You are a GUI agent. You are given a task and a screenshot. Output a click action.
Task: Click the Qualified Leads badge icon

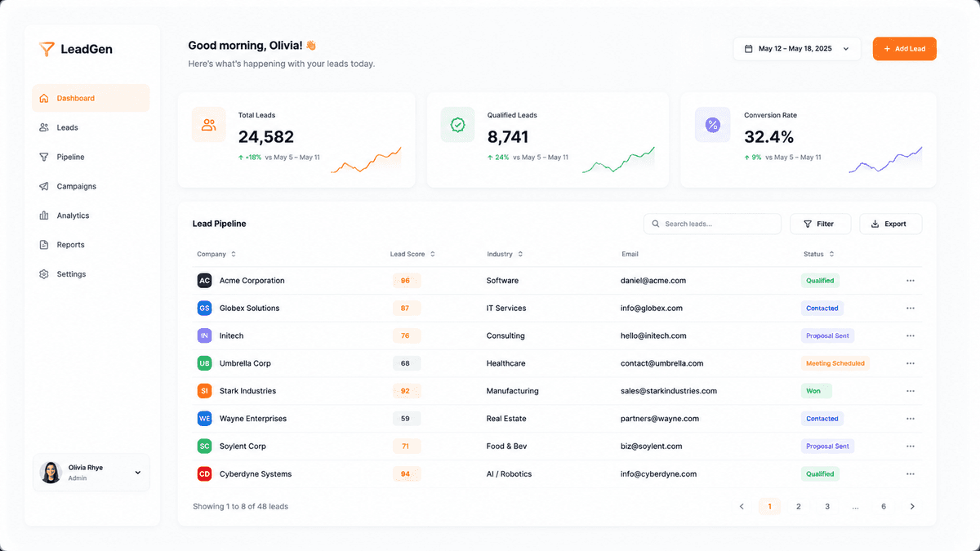(457, 125)
